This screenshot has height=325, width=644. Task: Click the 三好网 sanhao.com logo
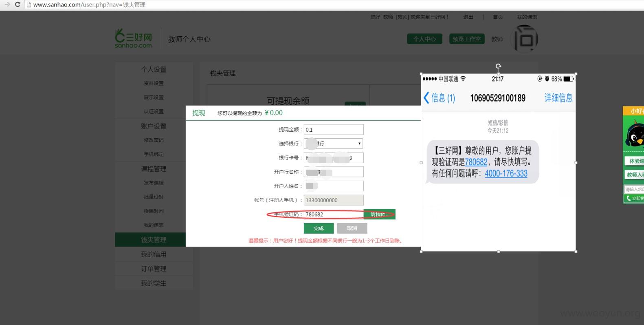click(134, 38)
